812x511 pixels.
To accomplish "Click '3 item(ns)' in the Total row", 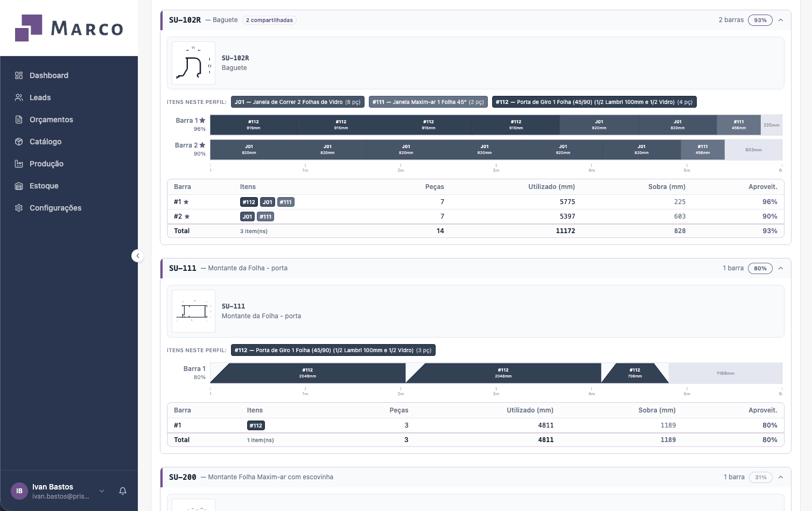I will [254, 232].
